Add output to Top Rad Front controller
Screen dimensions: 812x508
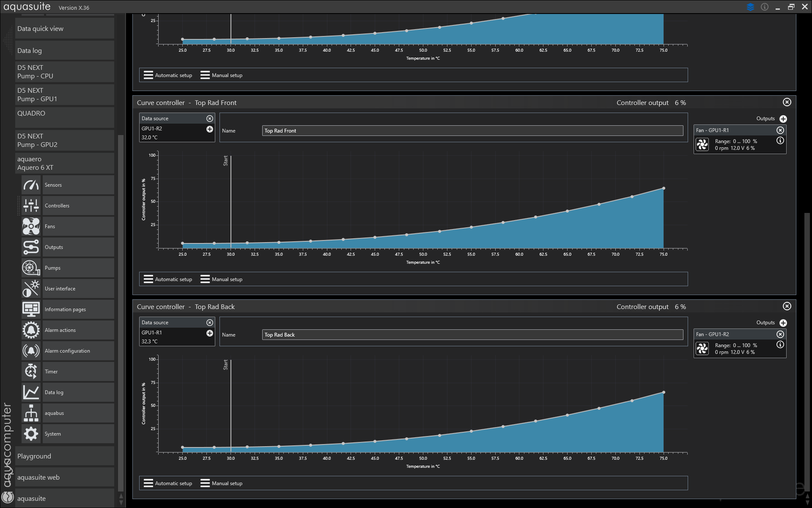pyautogui.click(x=783, y=119)
